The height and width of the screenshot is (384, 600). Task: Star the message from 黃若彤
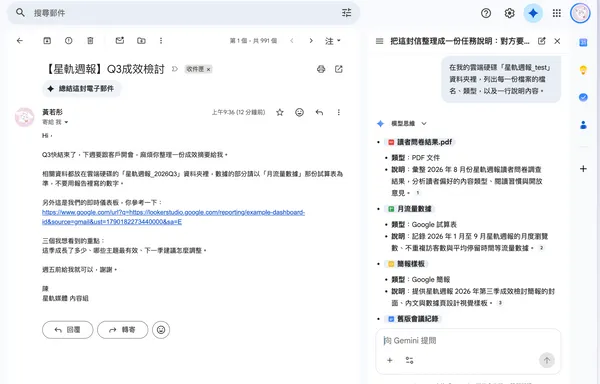coord(280,112)
